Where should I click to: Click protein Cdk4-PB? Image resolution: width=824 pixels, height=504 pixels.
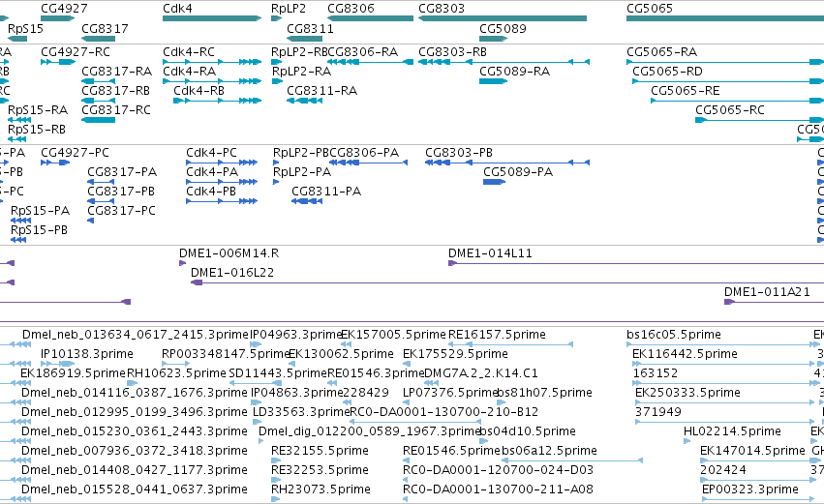tap(211, 192)
